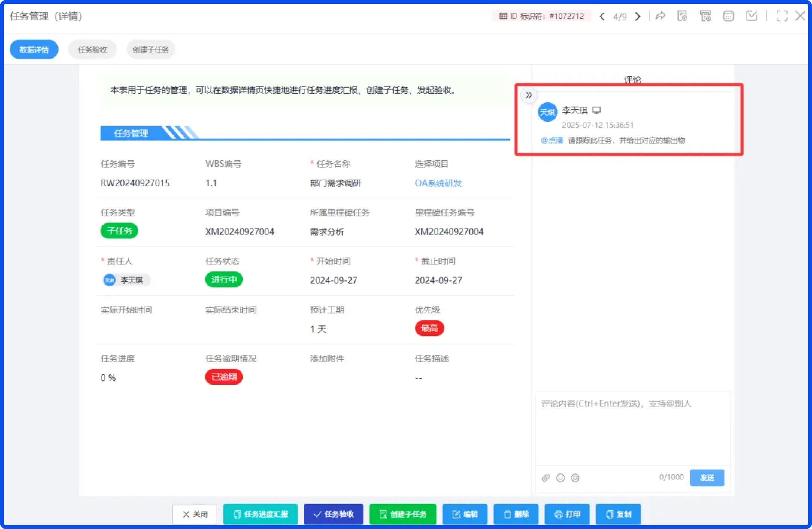The height and width of the screenshot is (529, 812).
Task: Enter fullscreen mode with the expand icon
Action: [x=782, y=16]
